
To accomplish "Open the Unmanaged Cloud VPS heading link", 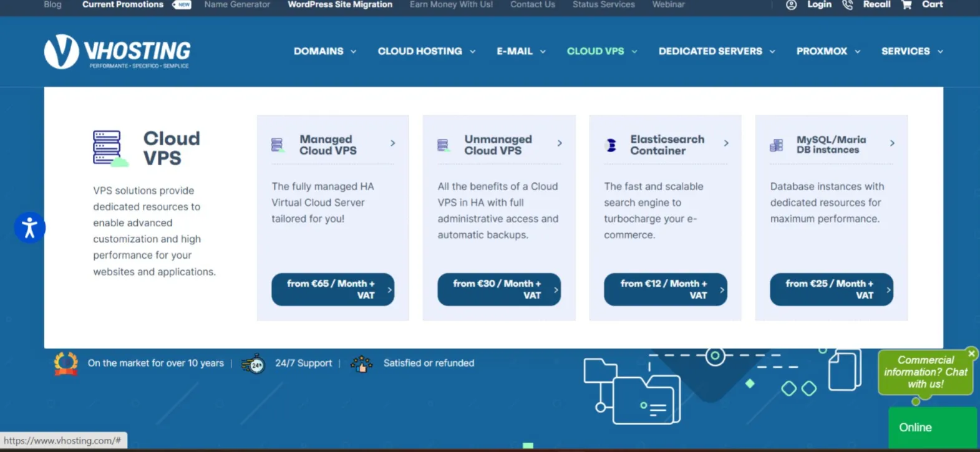I will 498,145.
